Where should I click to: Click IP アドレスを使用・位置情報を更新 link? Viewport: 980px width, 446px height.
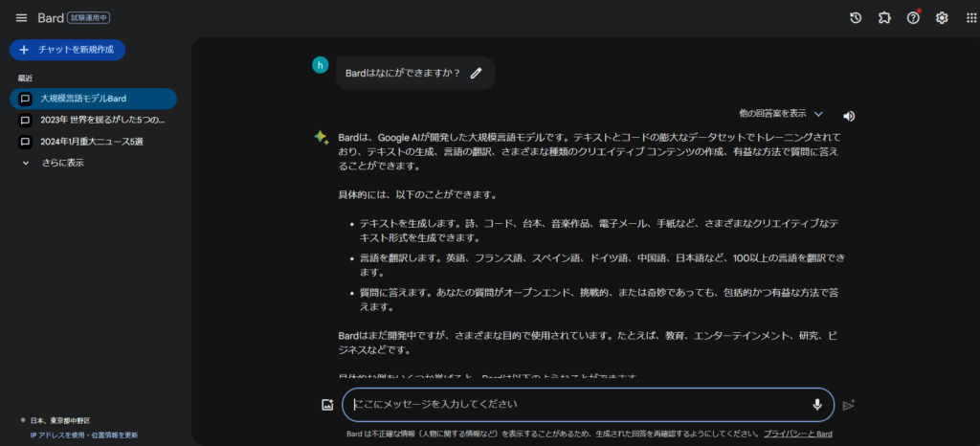84,435
